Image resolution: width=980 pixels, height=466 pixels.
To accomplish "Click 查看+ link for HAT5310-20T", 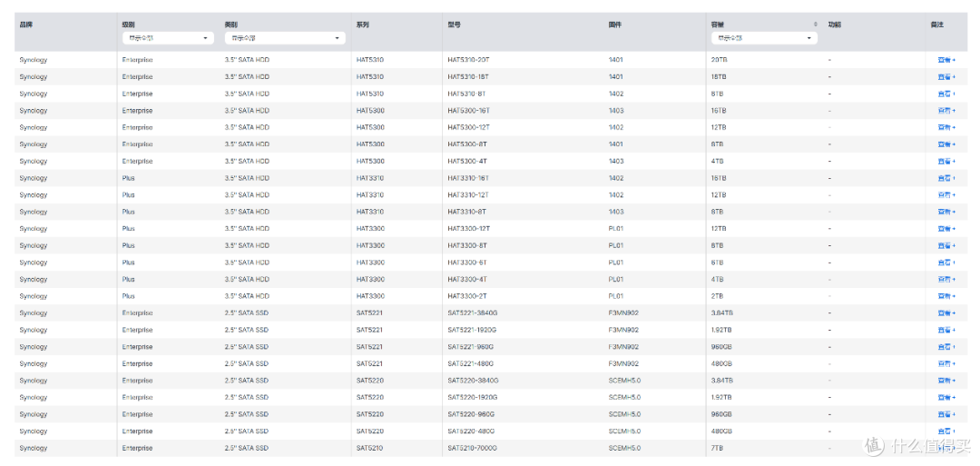I will click(x=946, y=60).
